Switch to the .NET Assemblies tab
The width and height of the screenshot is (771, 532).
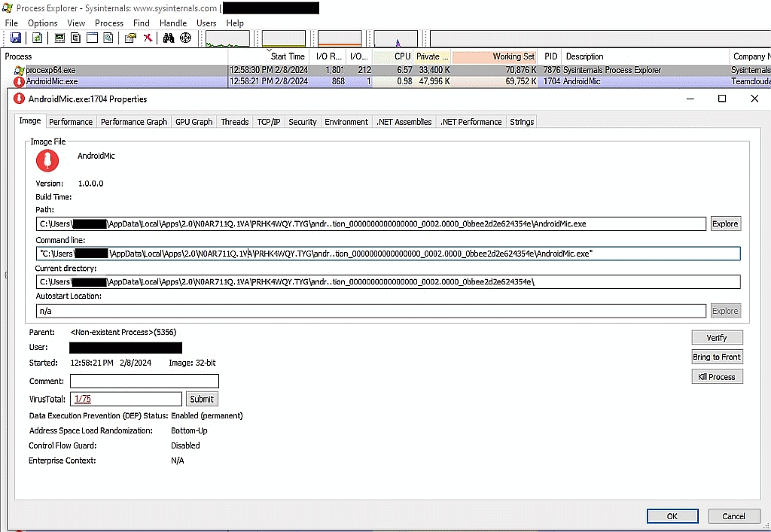(404, 122)
